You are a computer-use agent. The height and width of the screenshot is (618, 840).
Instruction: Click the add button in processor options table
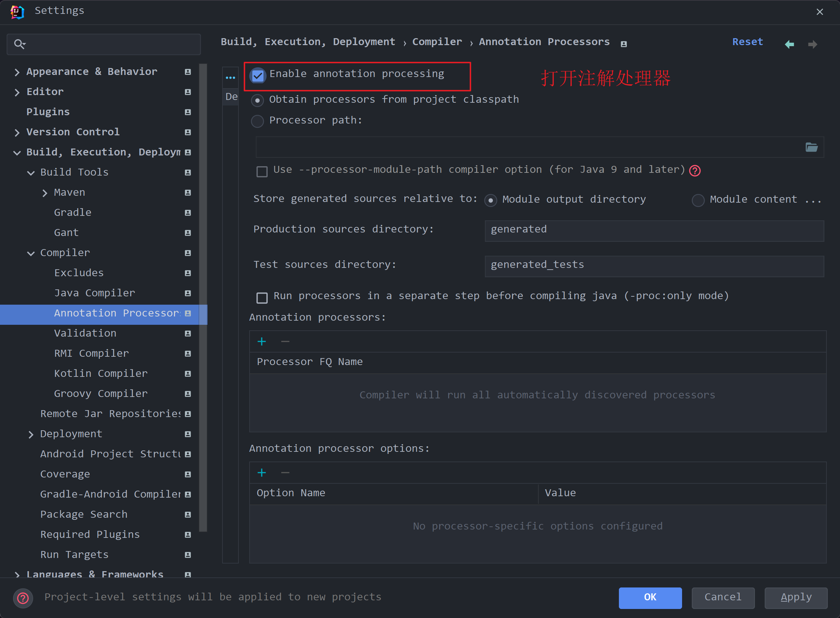pos(261,473)
